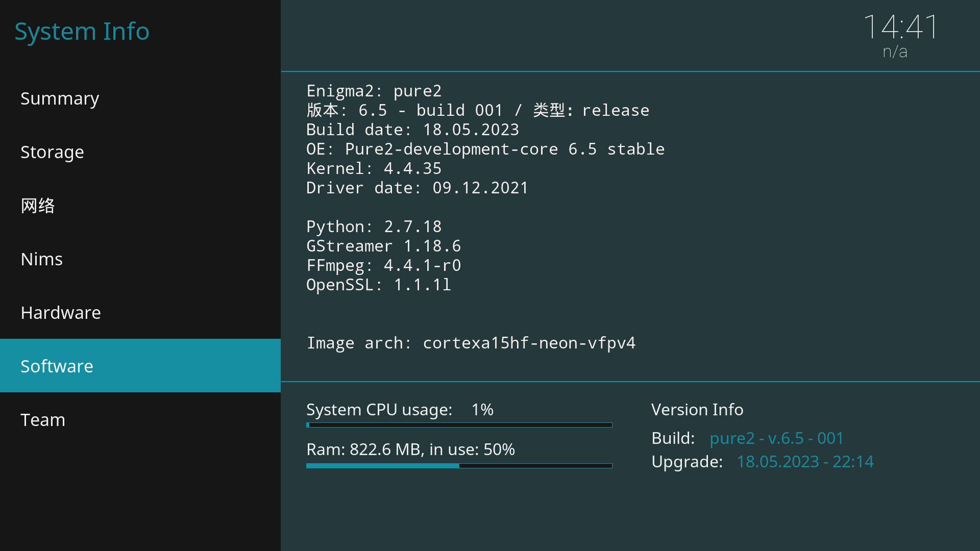Click the 'Image arch: cortexa15hf-neon-vfpv4' line
This screenshot has height=551, width=980.
point(471,343)
